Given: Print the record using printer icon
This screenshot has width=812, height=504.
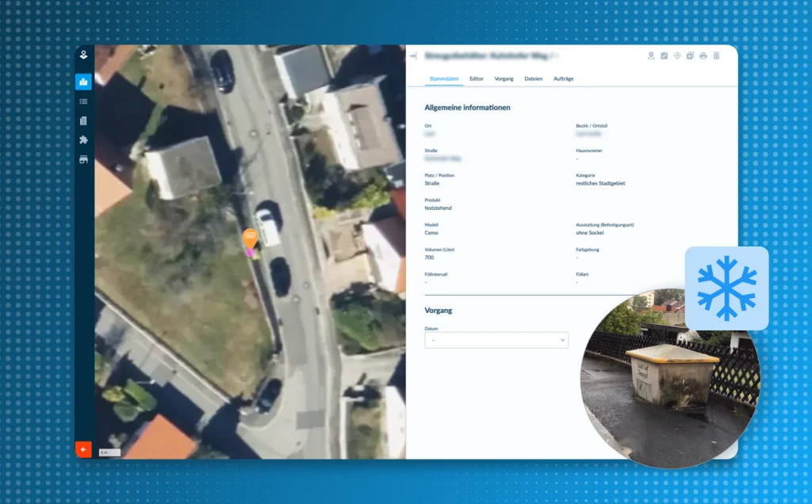Looking at the screenshot, I should [703, 56].
